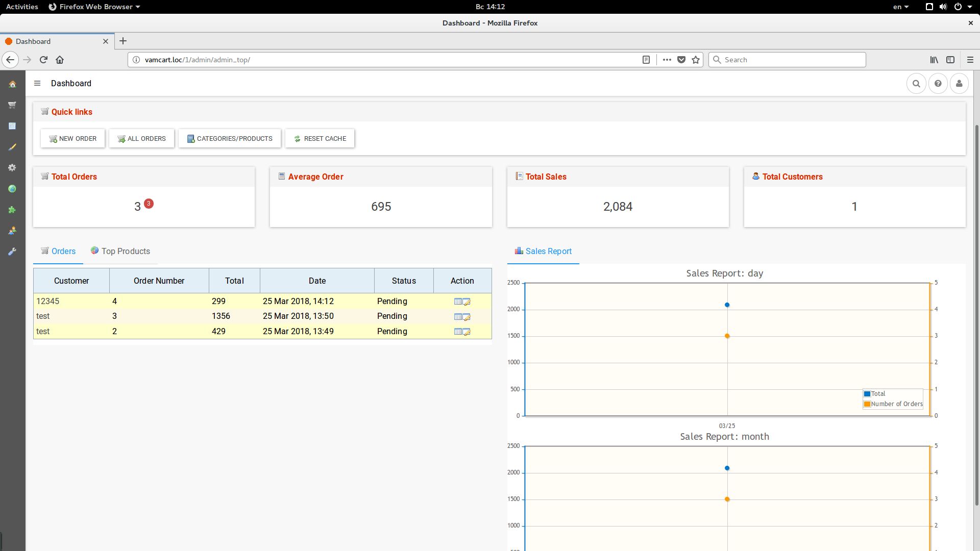Expand the Firefox Web Browser app menu

pyautogui.click(x=94, y=7)
